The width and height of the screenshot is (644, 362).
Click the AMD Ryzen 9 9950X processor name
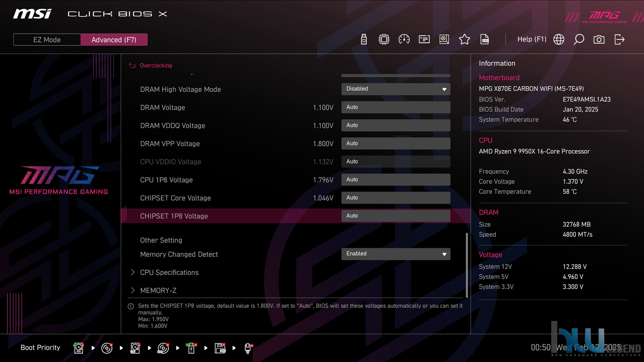tap(534, 151)
